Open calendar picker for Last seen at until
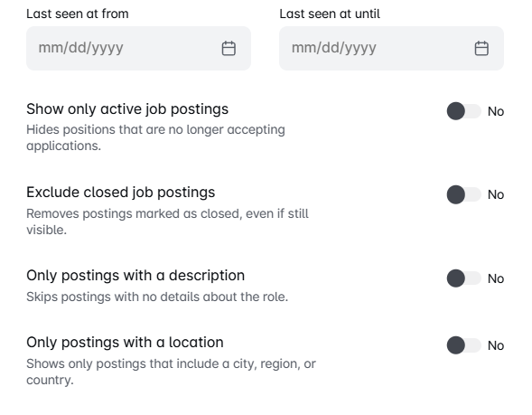 [481, 48]
